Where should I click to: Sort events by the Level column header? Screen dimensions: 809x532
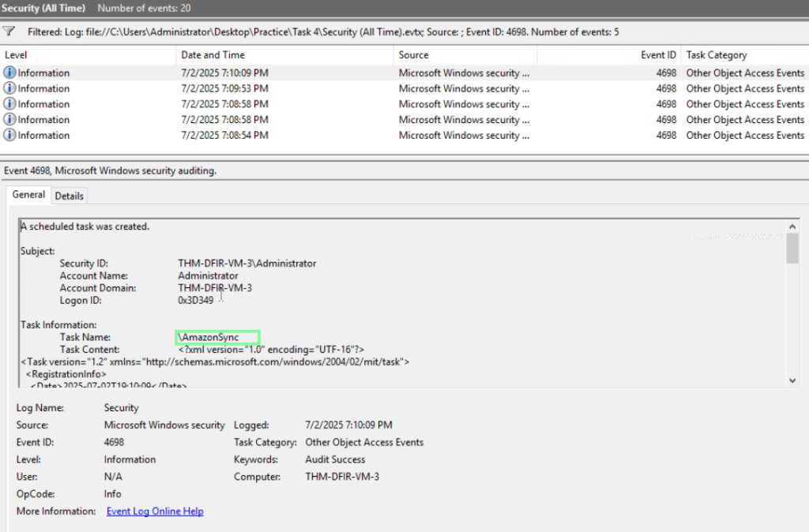coord(87,55)
